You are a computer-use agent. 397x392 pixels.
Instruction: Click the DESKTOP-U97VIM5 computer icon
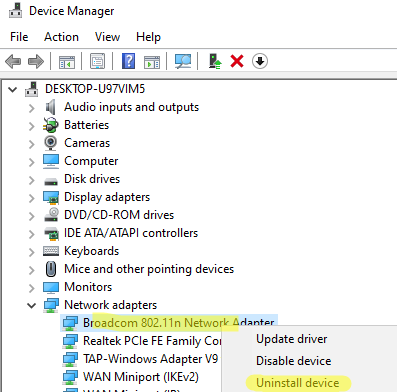[32, 89]
